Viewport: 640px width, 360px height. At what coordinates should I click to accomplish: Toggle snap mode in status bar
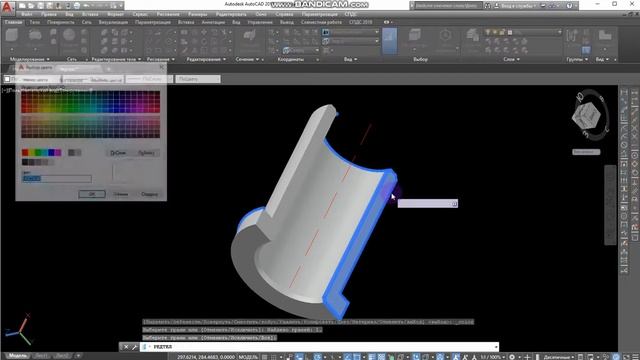[x=274, y=357]
